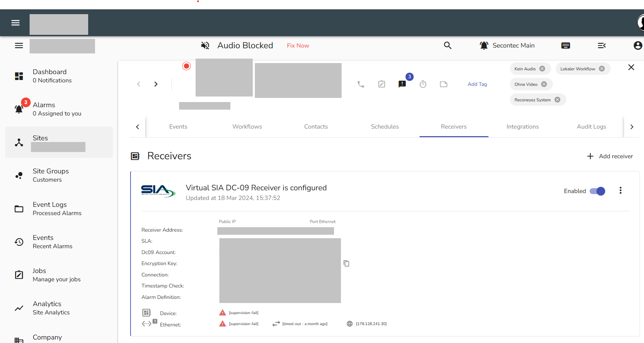Image resolution: width=644 pixels, height=343 pixels.
Task: Open alarm messages with badge count 3
Action: pos(402,84)
